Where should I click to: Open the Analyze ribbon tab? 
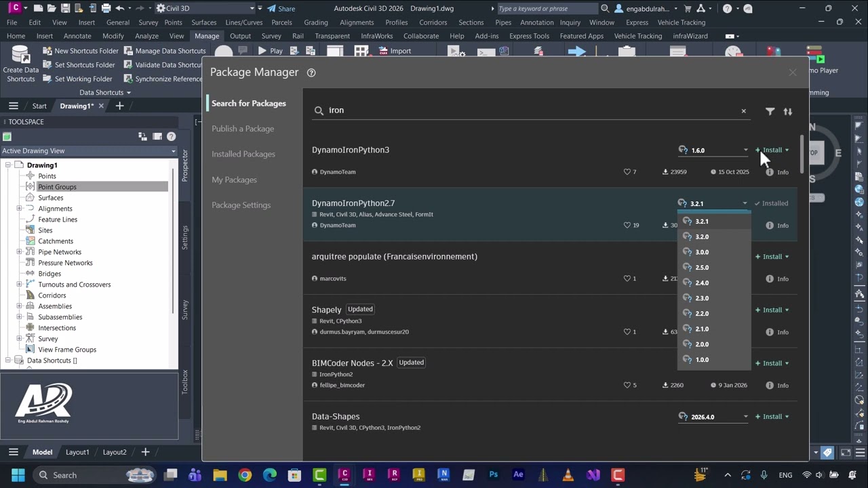click(146, 36)
